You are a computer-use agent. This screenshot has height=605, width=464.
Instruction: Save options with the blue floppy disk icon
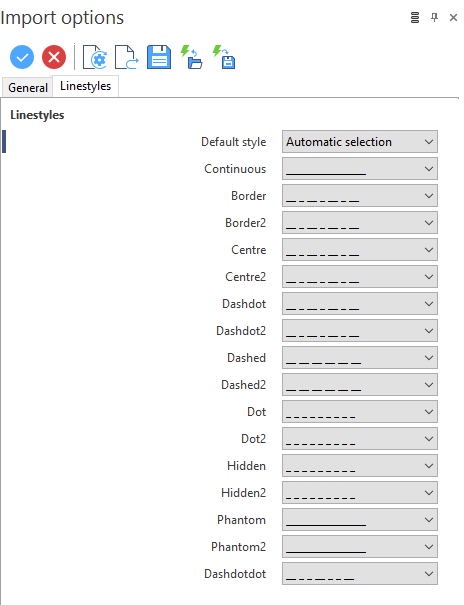pos(159,57)
